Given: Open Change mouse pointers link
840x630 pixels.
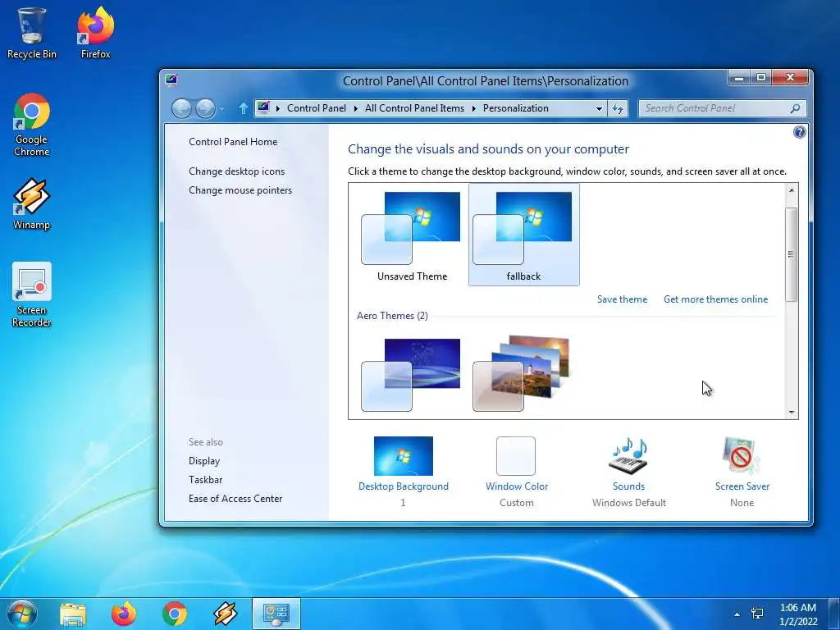Looking at the screenshot, I should [x=240, y=190].
